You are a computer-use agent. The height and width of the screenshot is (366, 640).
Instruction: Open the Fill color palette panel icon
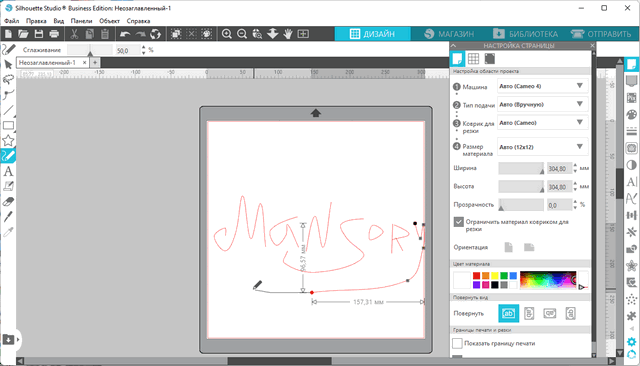(631, 115)
